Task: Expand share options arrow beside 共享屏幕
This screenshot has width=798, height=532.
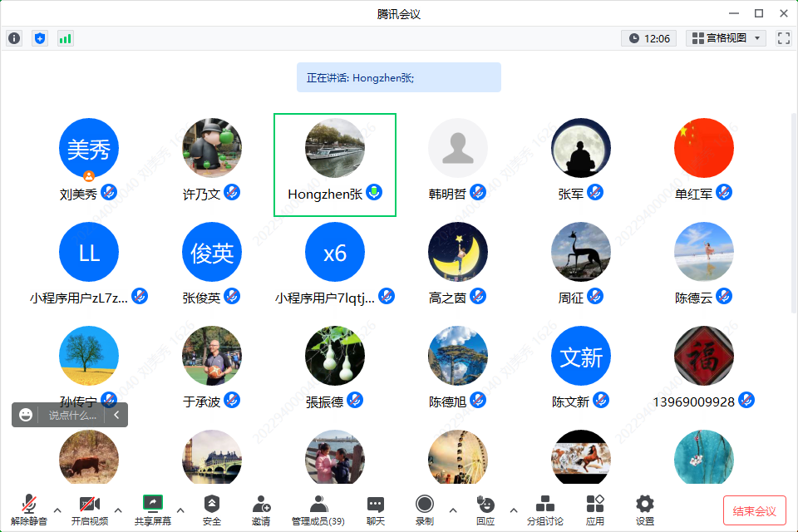Action: 180,510
